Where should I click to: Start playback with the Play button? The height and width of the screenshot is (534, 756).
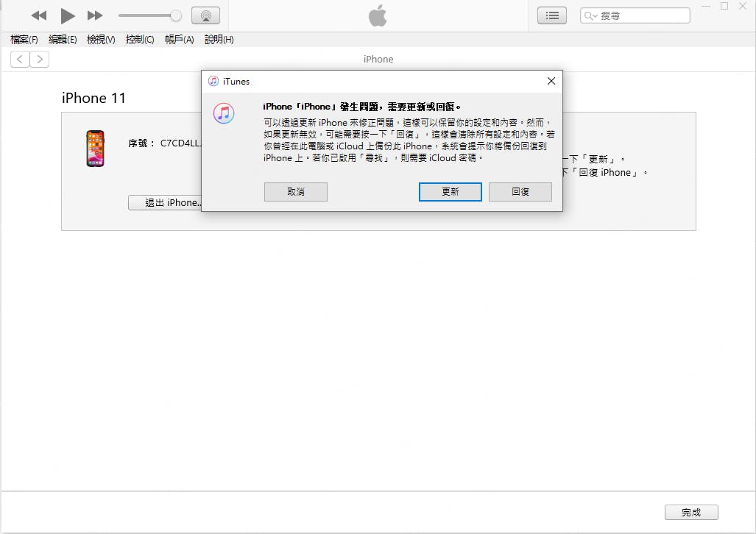pos(68,16)
